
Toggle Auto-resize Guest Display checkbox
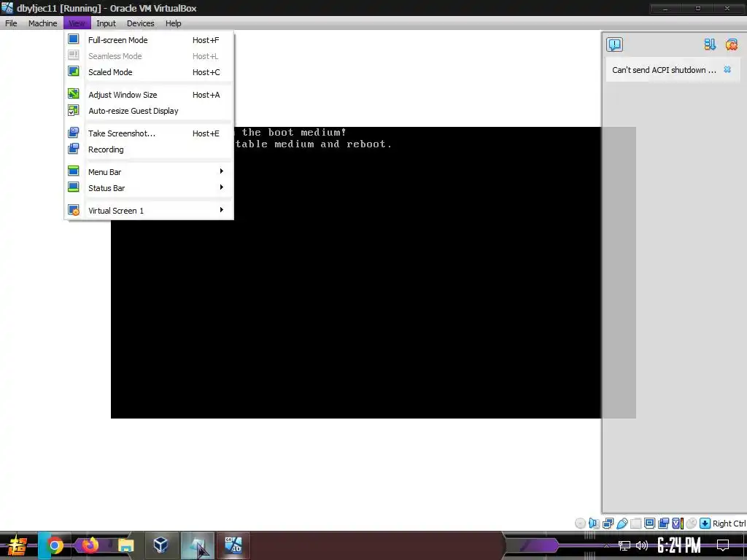pos(74,110)
